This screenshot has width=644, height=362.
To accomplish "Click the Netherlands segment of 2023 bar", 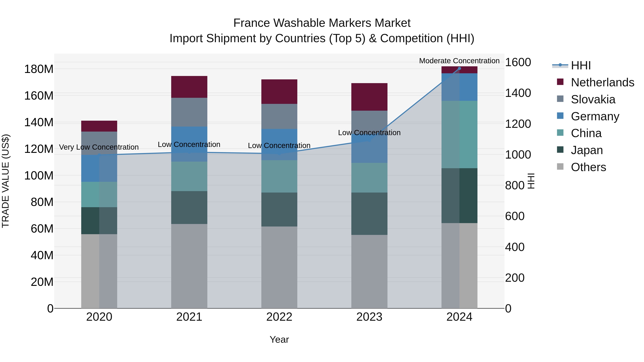I will click(369, 97).
